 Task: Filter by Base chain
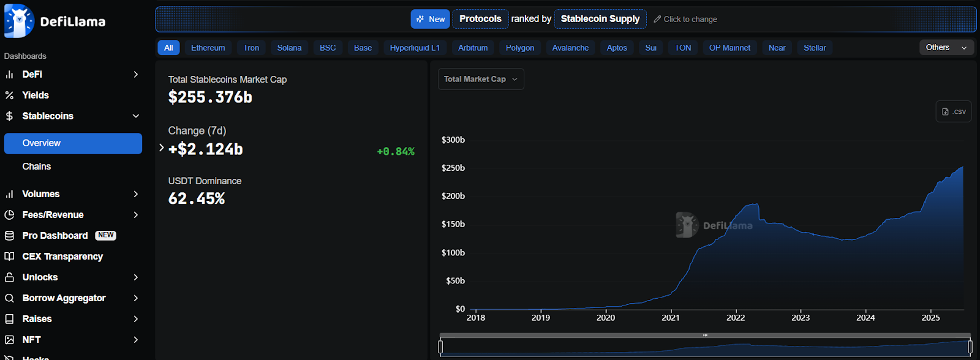pyautogui.click(x=363, y=48)
